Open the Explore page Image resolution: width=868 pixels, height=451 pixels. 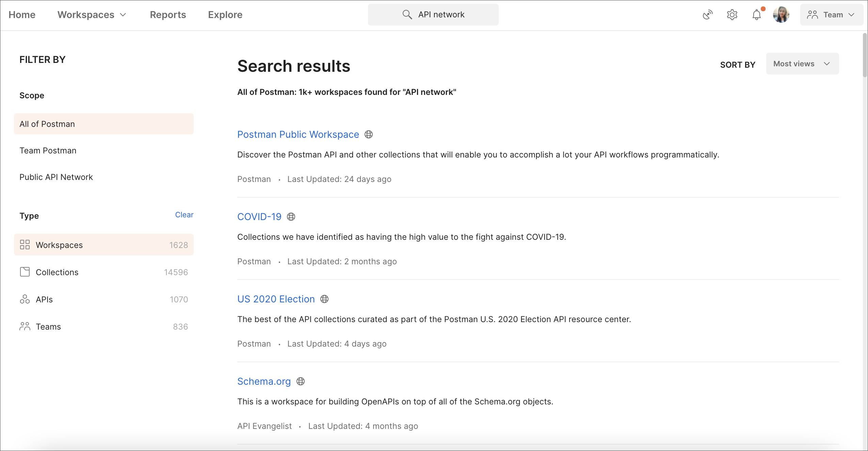click(x=225, y=15)
